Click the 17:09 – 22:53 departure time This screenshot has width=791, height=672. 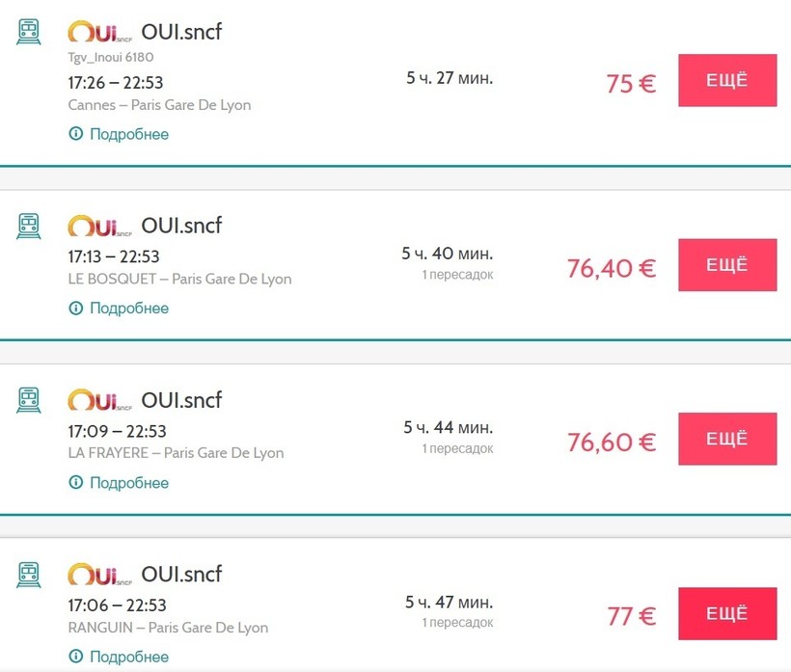117,431
